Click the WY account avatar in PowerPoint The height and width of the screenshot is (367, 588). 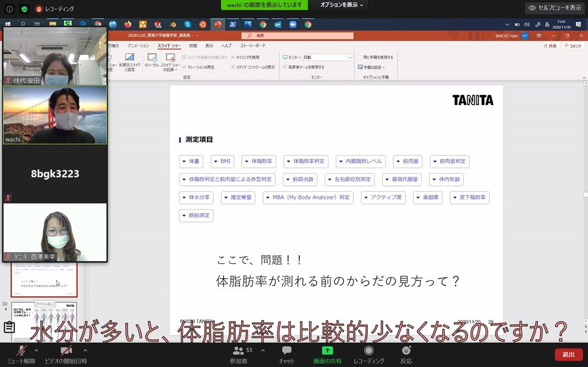tap(524, 36)
